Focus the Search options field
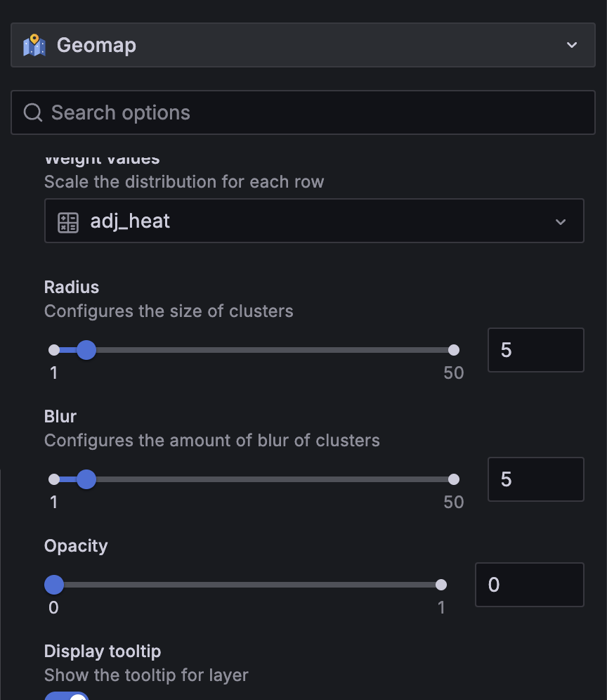The image size is (607, 700). tap(303, 112)
